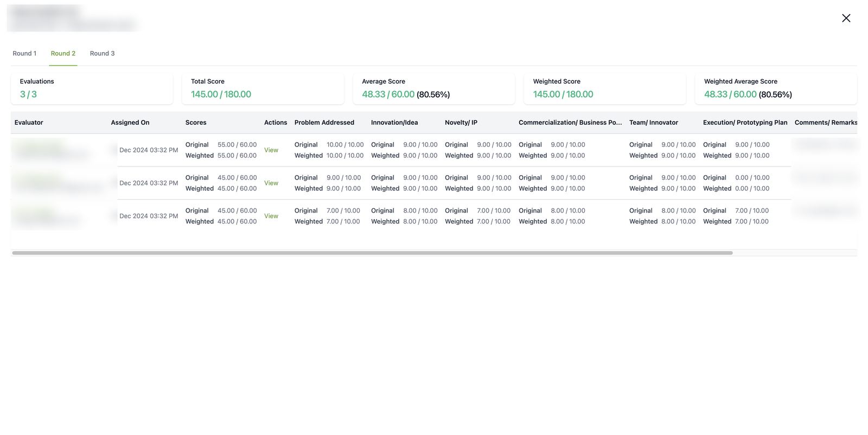This screenshot has height=435, width=868.
Task: Click the Execution/ Prototyping Plan column header
Action: tap(745, 123)
